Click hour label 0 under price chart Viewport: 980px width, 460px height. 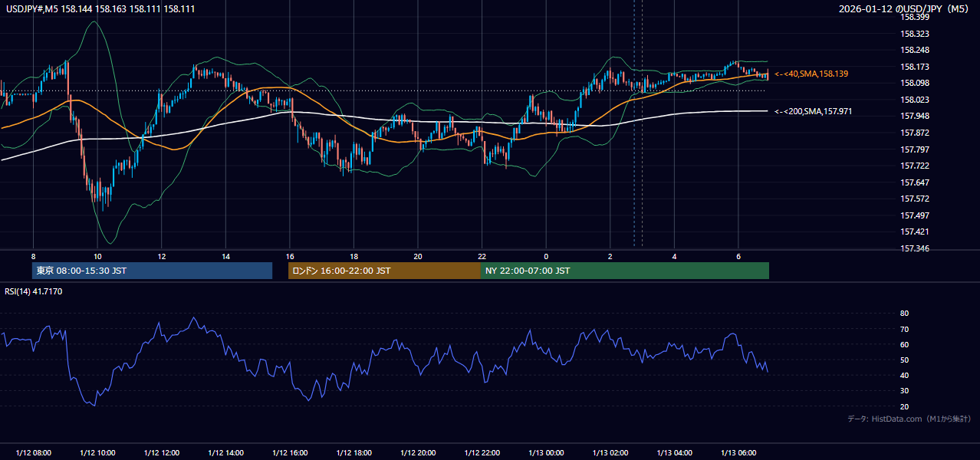pos(546,256)
